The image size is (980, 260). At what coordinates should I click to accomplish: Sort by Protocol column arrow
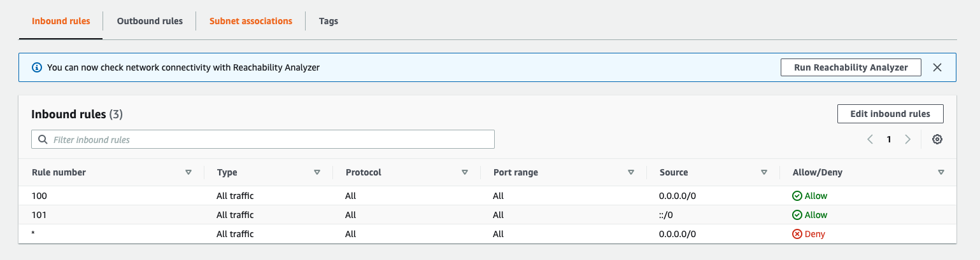(465, 172)
